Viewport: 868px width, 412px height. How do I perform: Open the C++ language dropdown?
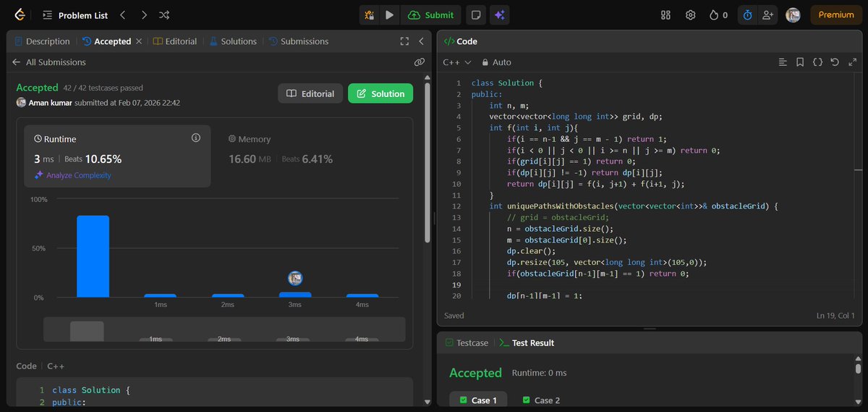pyautogui.click(x=457, y=62)
